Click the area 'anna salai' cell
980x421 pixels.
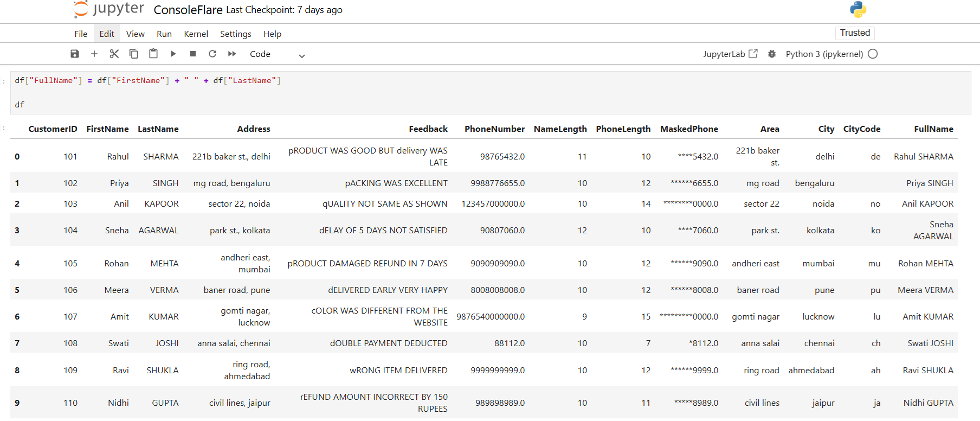pos(760,343)
